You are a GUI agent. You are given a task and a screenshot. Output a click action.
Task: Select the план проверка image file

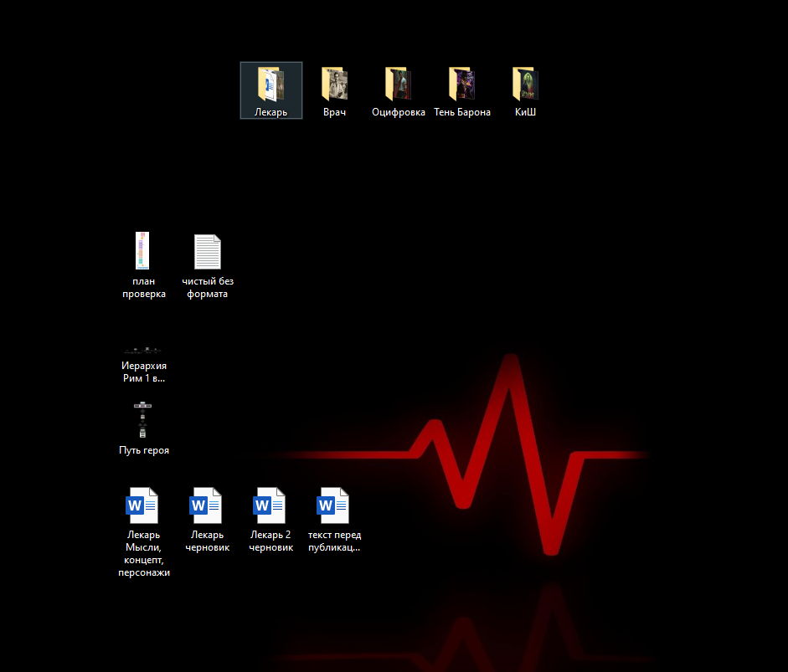click(143, 251)
